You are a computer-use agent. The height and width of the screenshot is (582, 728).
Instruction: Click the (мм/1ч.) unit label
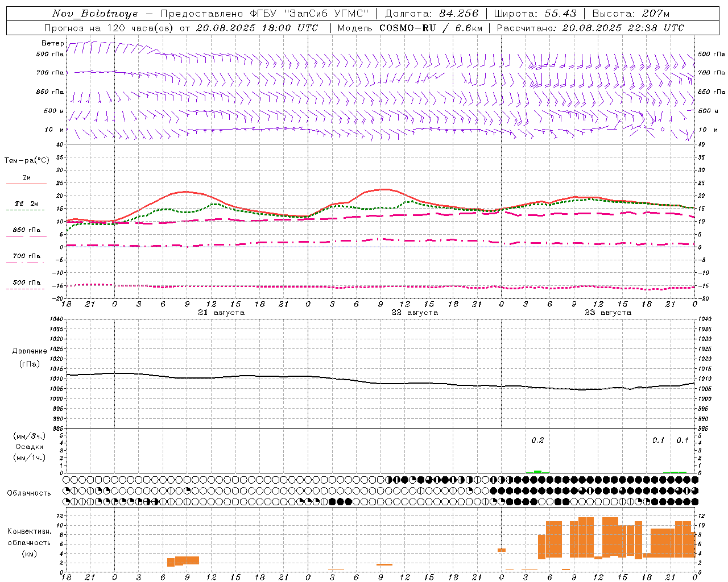[29, 458]
